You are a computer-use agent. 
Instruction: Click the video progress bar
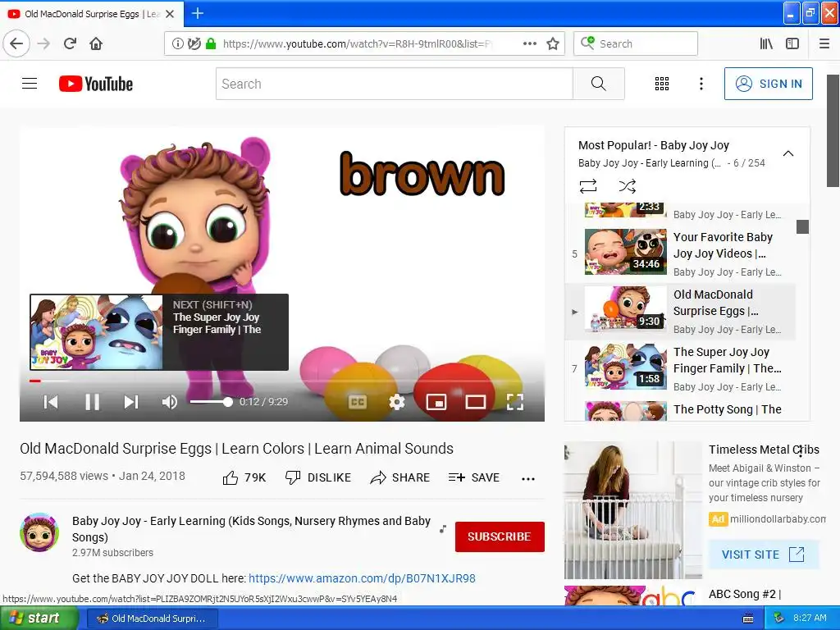[282, 381]
